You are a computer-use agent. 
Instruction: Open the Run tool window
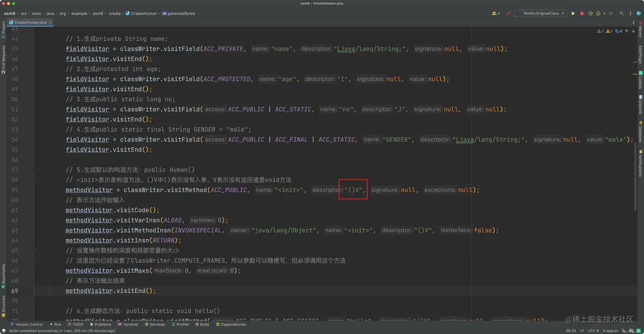coord(56,324)
